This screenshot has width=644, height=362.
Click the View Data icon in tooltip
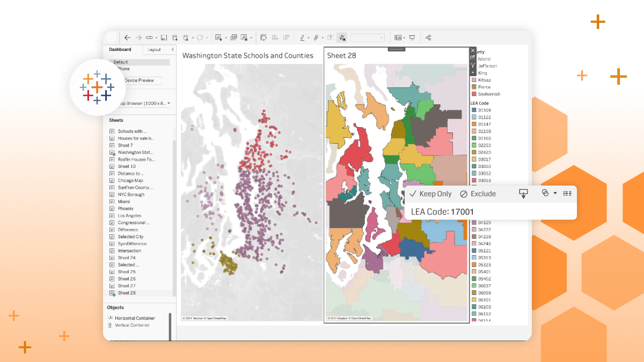(x=567, y=194)
